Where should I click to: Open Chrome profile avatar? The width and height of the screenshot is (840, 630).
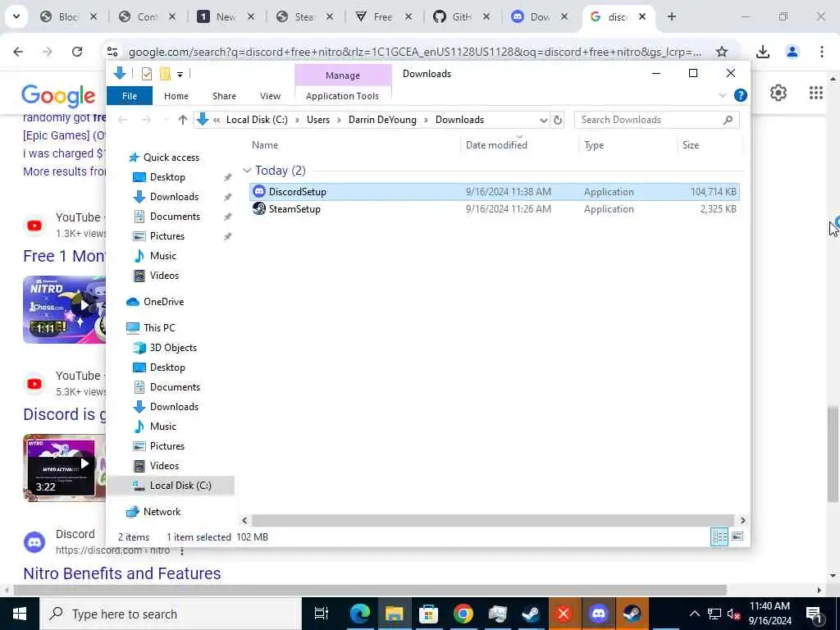(792, 52)
